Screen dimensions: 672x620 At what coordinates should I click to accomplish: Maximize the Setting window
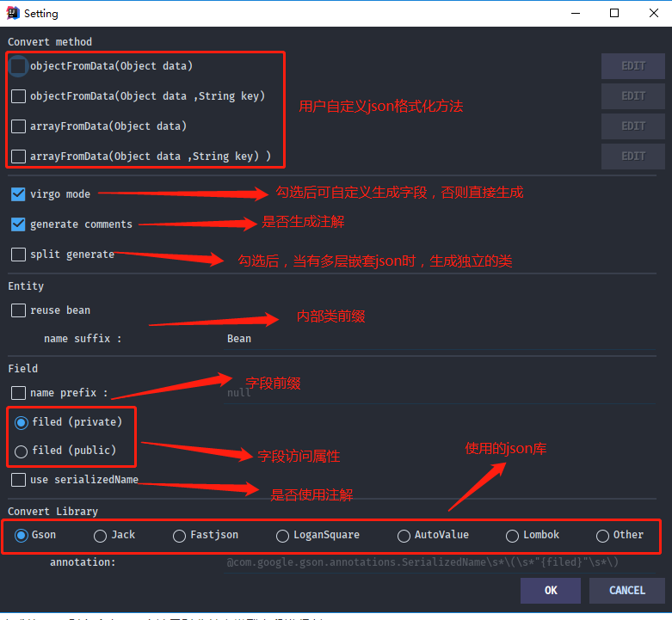coord(614,13)
